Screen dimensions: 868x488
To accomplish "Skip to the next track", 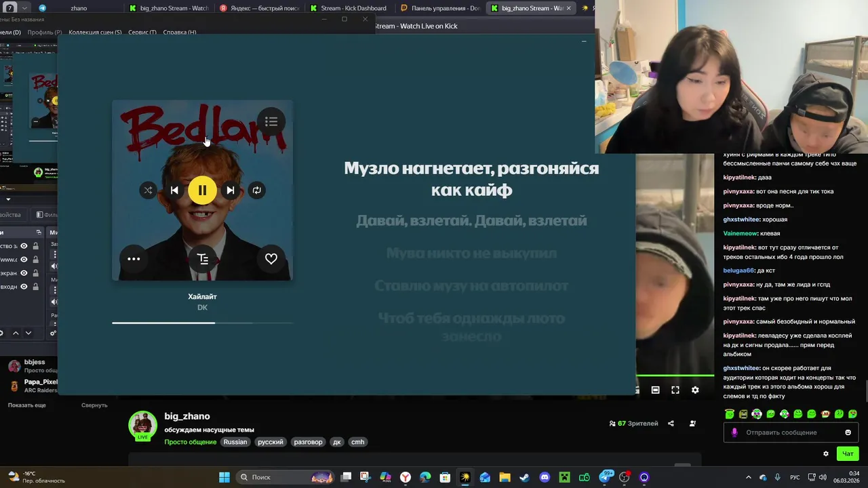I will pyautogui.click(x=230, y=190).
